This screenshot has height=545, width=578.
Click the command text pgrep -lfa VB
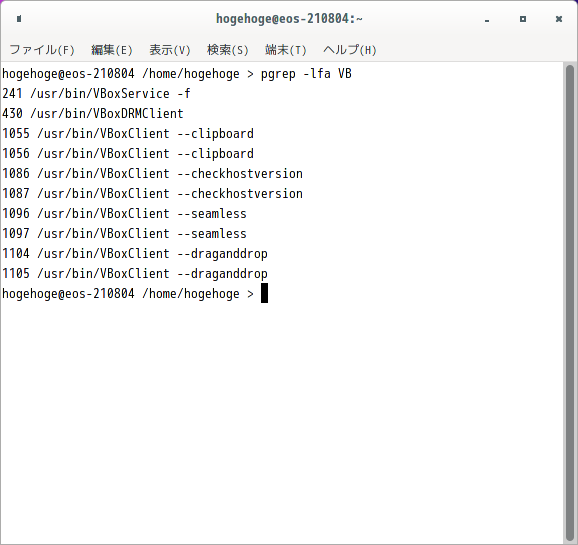[x=306, y=74]
